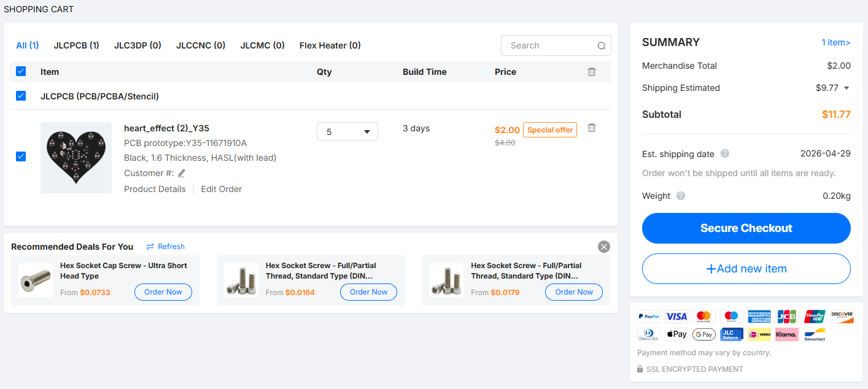Delete the heart_effect item via trash icon
The height and width of the screenshot is (389, 868).
click(592, 128)
